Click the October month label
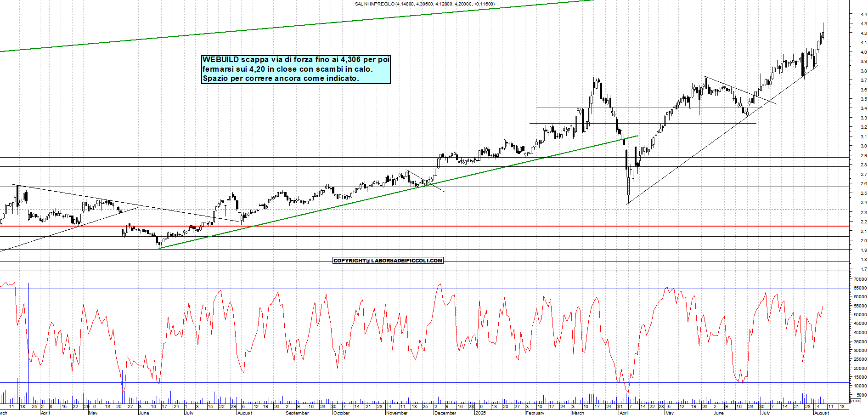 tap(341, 413)
